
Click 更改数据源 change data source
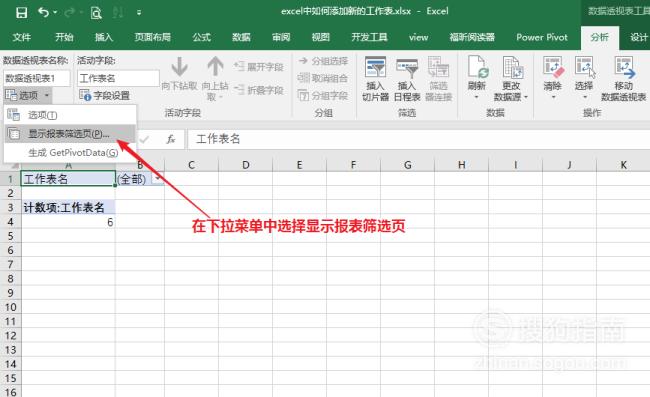click(x=511, y=80)
